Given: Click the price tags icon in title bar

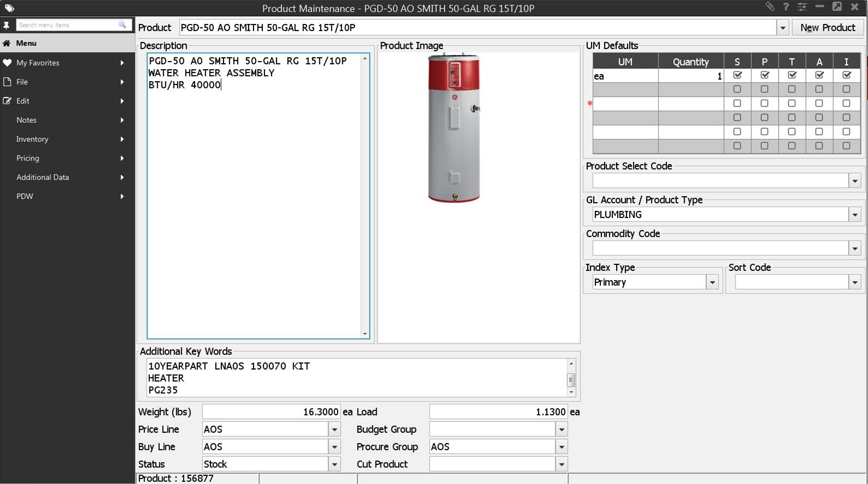Looking at the screenshot, I should coord(9,8).
